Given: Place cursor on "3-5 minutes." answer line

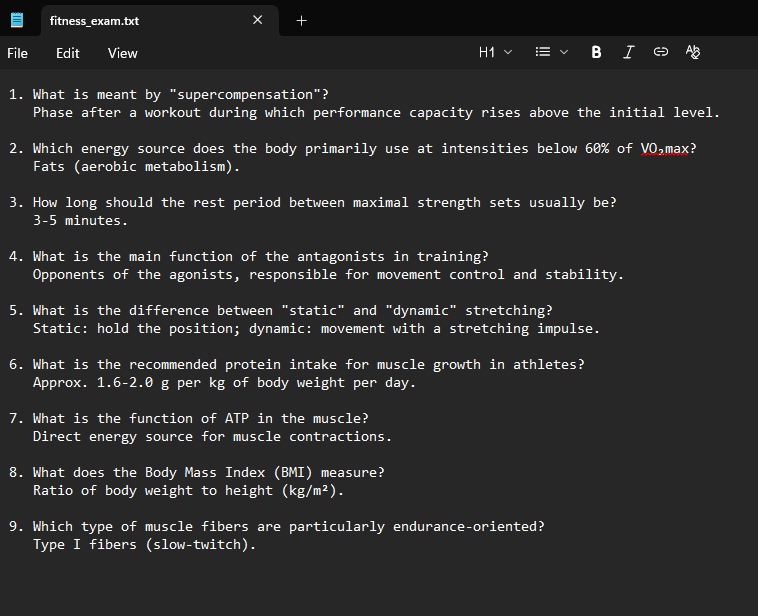Looking at the screenshot, I should tap(80, 221).
